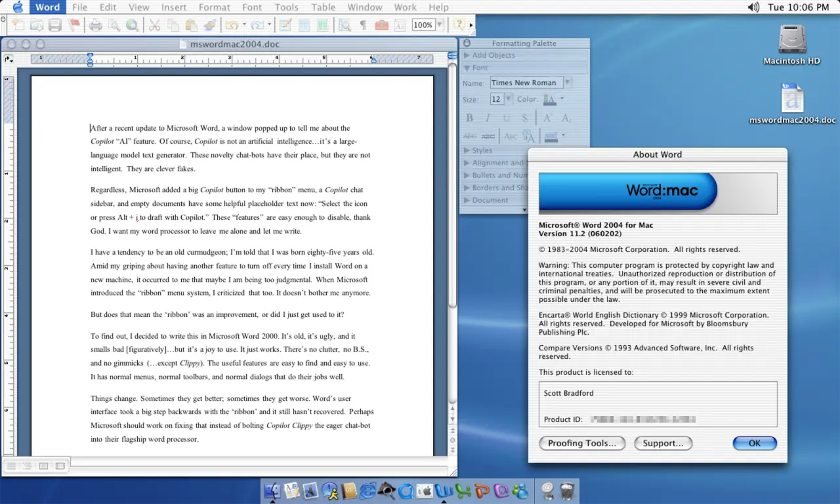The width and height of the screenshot is (840, 504).
Task: Toggle Bold in the Formatting Palette
Action: point(469,118)
